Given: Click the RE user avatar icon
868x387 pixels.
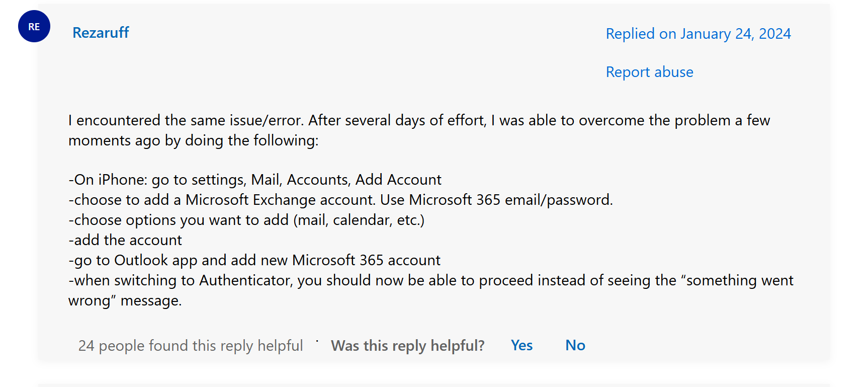Looking at the screenshot, I should 34,26.
